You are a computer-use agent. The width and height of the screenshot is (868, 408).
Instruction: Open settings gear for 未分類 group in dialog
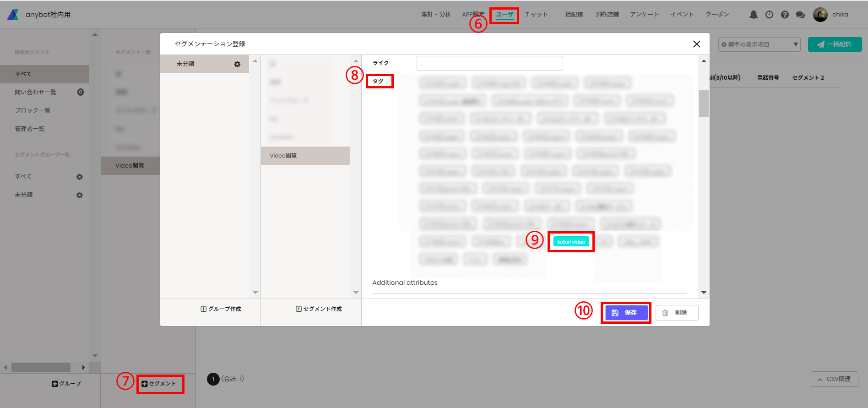237,64
